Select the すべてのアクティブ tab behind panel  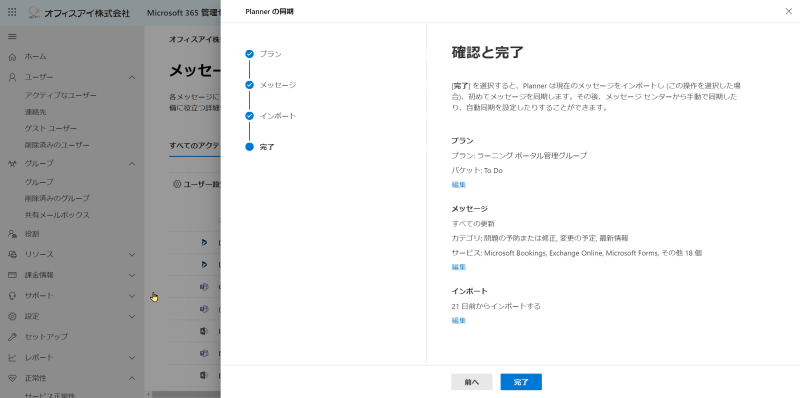(194, 145)
